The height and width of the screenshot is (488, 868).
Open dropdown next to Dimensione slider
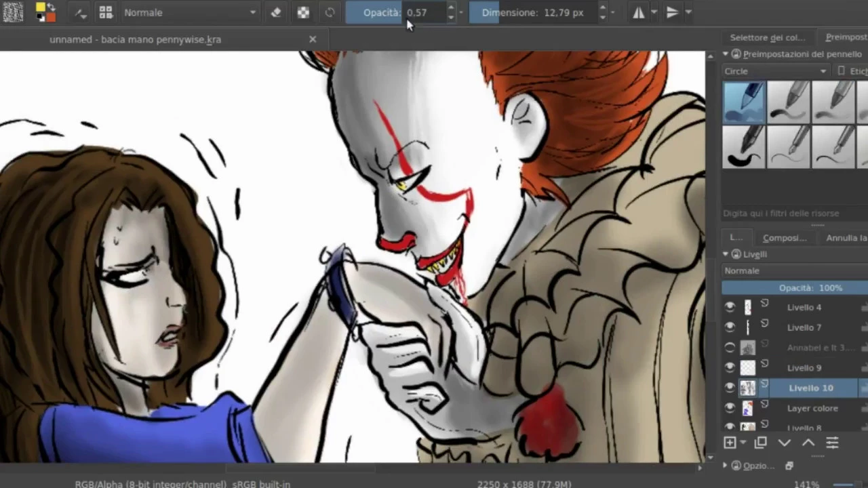(613, 12)
